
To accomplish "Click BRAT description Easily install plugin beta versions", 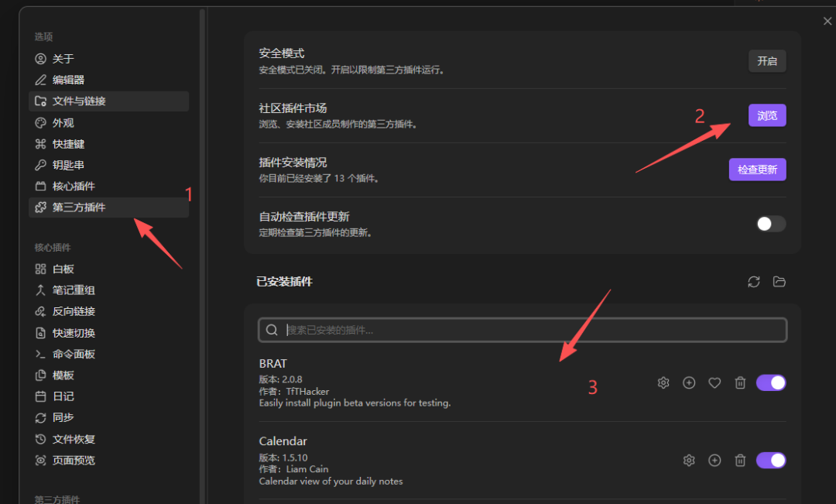I will point(355,403).
